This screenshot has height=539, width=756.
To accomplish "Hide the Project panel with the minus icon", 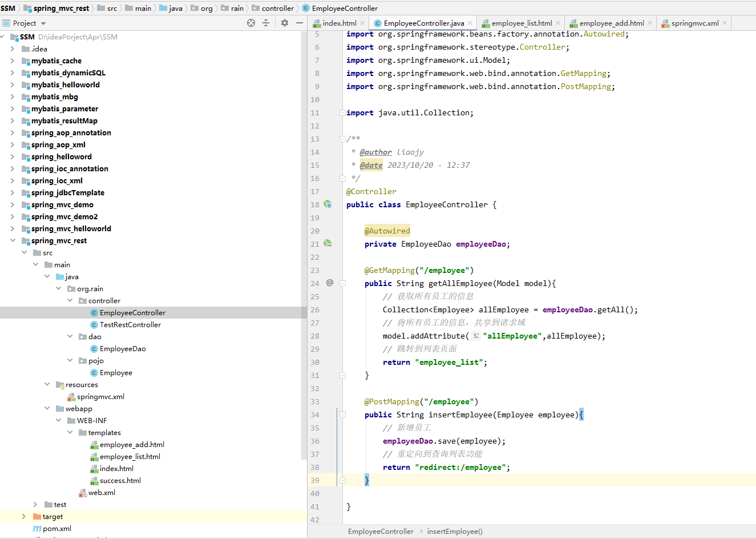I will (299, 23).
